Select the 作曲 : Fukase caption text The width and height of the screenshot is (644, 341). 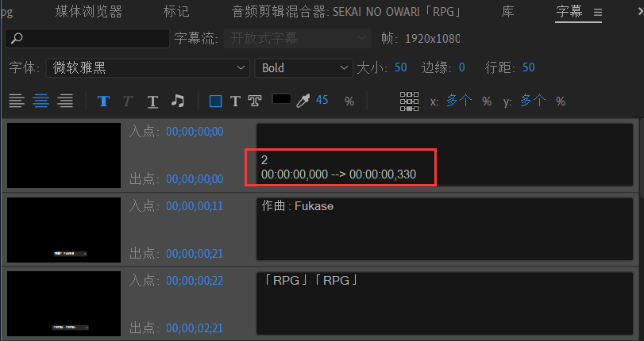[298, 206]
